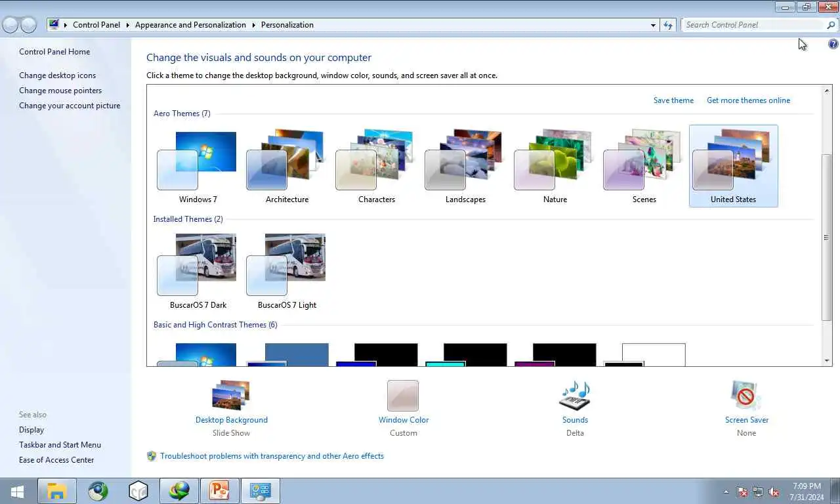Viewport: 840px width, 504px height.
Task: Open Internet Download Manager on the taskbar
Action: pos(178,491)
